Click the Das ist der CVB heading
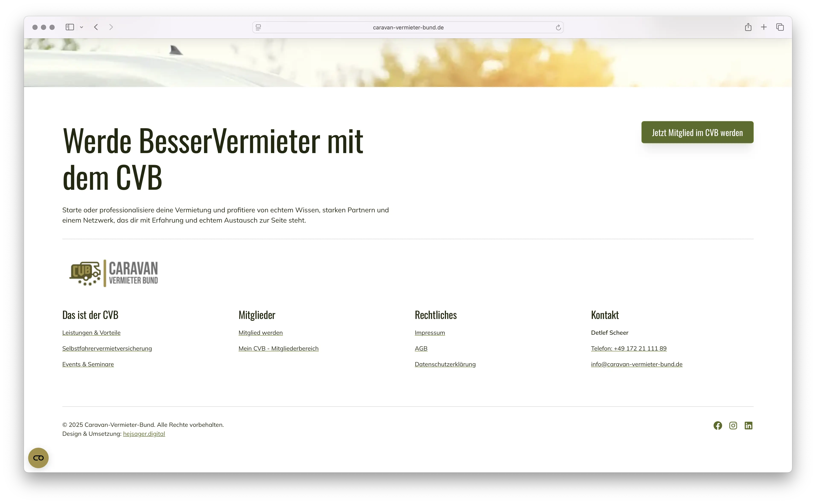The height and width of the screenshot is (504, 816). (90, 315)
